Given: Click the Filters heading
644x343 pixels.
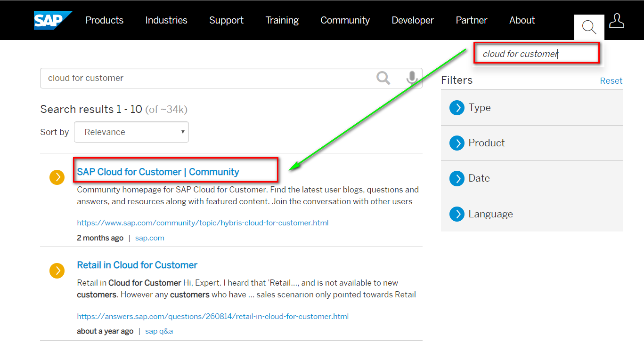Looking at the screenshot, I should point(457,80).
